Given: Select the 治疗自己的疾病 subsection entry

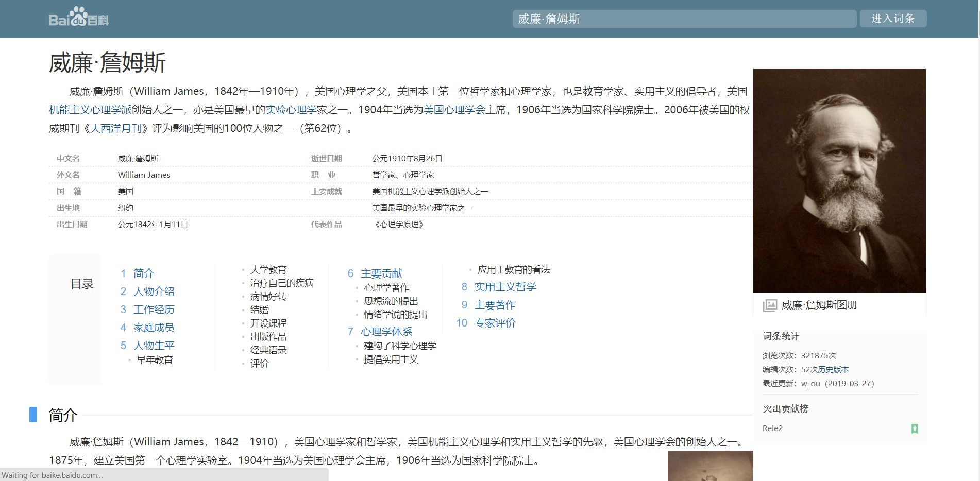Looking at the screenshot, I should pos(281,283).
